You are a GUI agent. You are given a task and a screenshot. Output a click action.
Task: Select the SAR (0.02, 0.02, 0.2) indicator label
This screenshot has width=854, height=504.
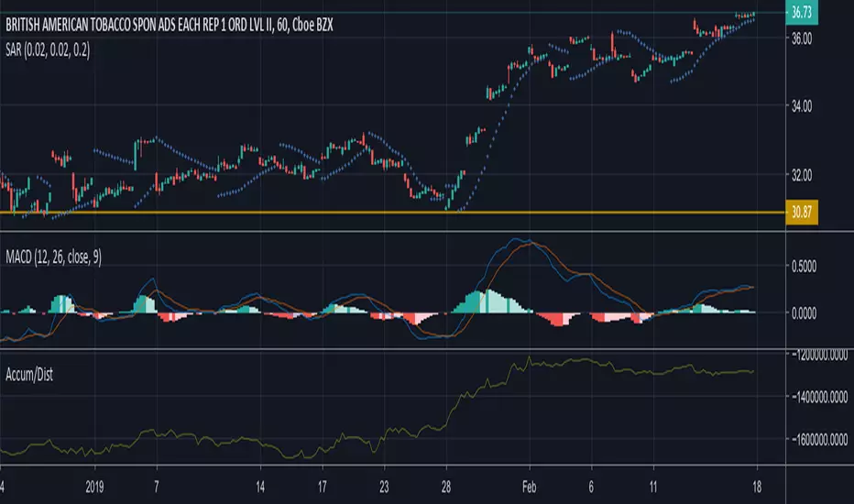[48, 50]
